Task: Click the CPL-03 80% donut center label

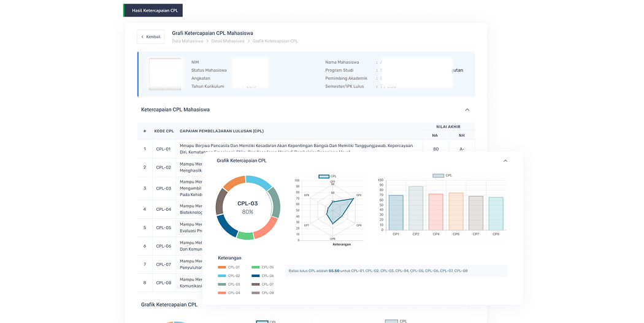Action: click(x=248, y=208)
